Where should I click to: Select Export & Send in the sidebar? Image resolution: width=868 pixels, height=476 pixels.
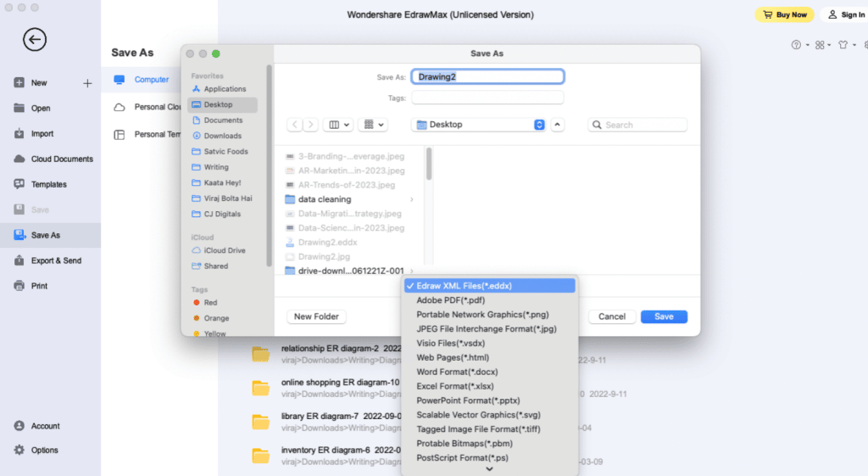[56, 260]
